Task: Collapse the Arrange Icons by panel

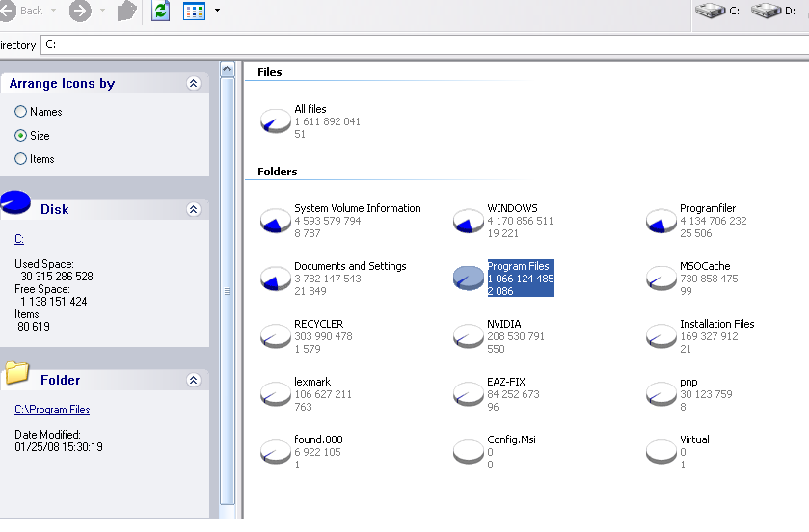Action: click(194, 83)
